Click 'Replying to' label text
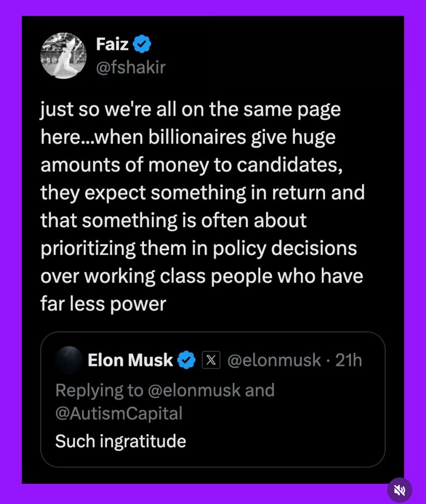This screenshot has width=426, height=504. [x=99, y=390]
